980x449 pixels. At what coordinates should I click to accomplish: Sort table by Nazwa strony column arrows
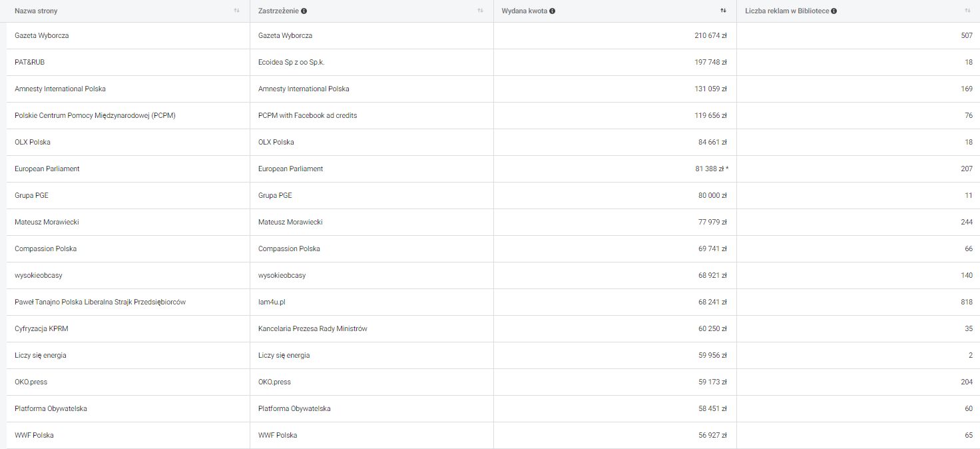[236, 11]
